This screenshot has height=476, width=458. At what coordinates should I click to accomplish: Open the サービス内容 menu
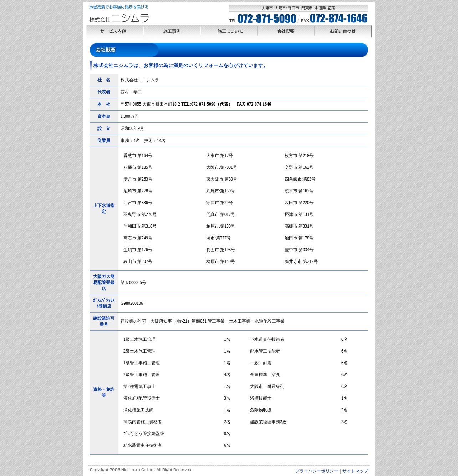(x=115, y=31)
